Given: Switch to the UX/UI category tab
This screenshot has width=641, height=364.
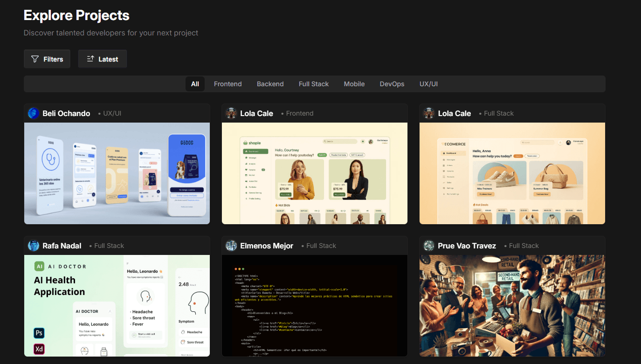Looking at the screenshot, I should pyautogui.click(x=428, y=84).
